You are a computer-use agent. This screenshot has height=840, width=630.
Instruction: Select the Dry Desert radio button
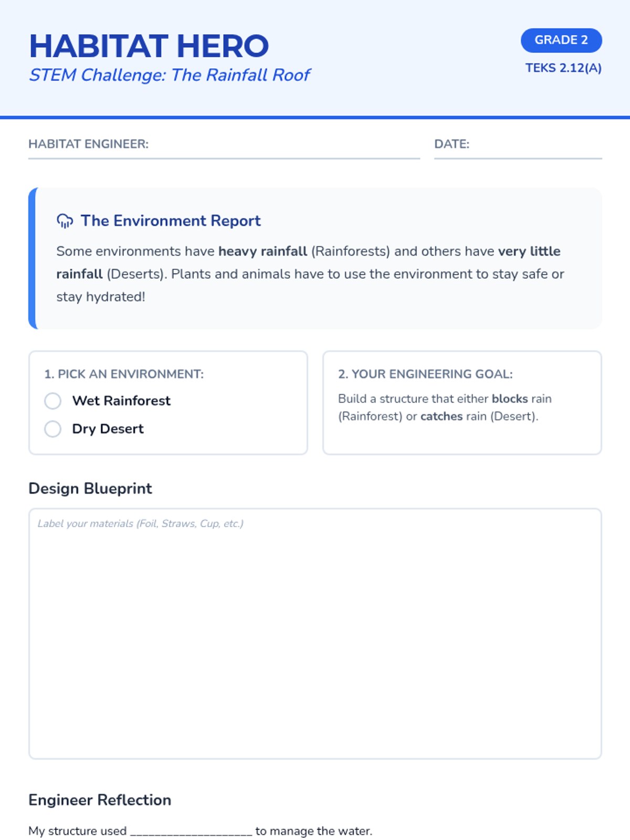coord(52,429)
